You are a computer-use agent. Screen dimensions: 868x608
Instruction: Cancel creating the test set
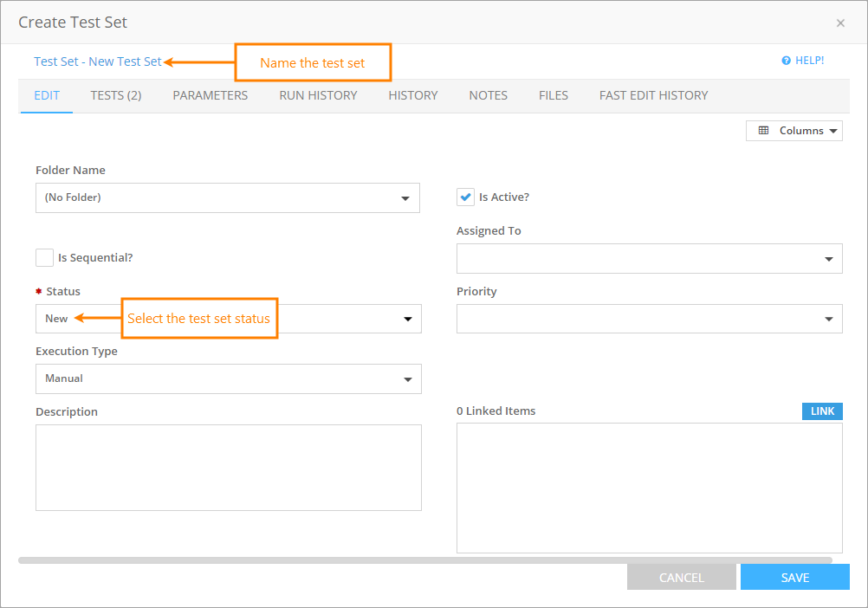[681, 577]
